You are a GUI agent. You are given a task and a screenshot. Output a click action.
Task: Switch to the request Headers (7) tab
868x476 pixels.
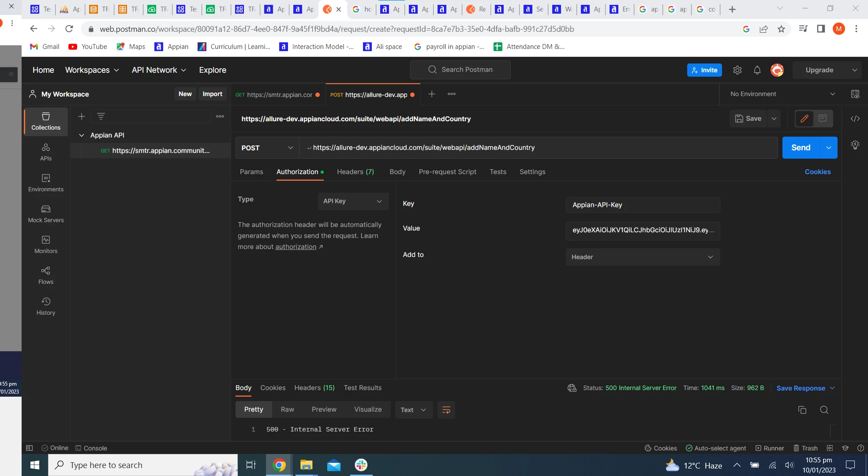coord(355,172)
